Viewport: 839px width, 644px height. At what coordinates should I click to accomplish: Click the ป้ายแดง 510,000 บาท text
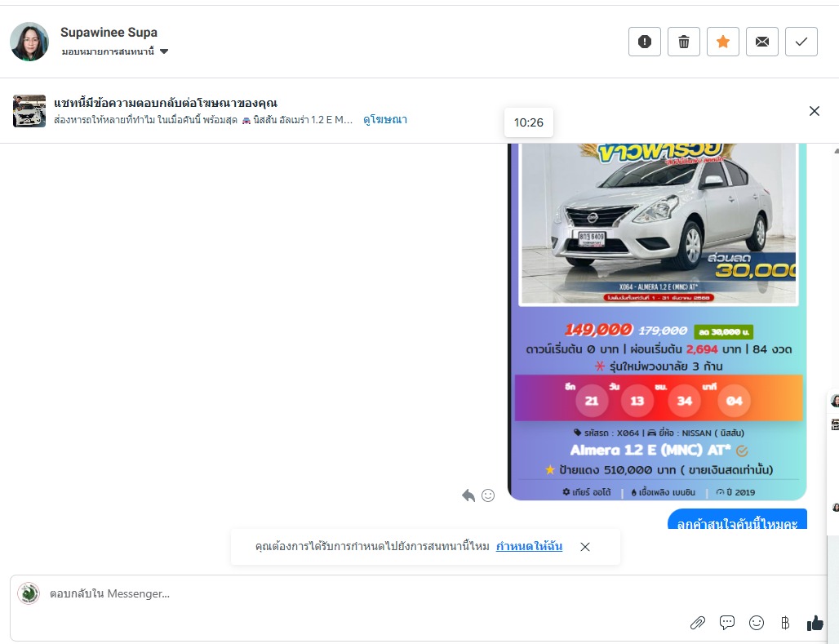pos(617,470)
